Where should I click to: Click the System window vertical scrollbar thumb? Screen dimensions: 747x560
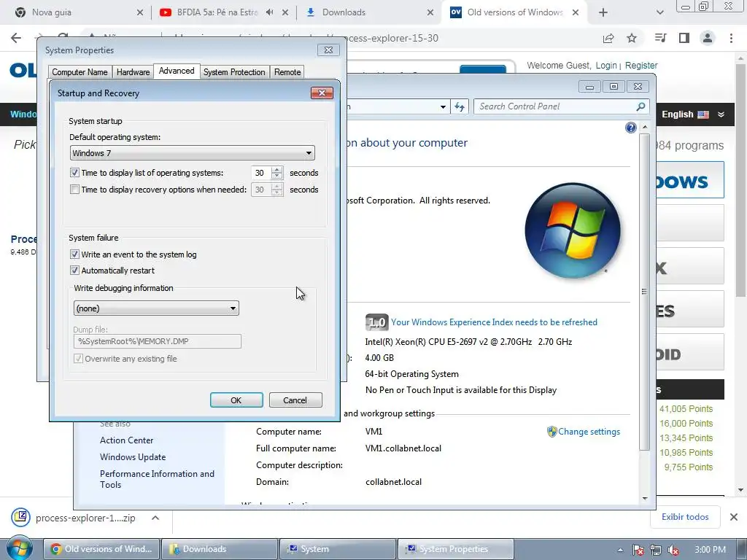[644, 292]
